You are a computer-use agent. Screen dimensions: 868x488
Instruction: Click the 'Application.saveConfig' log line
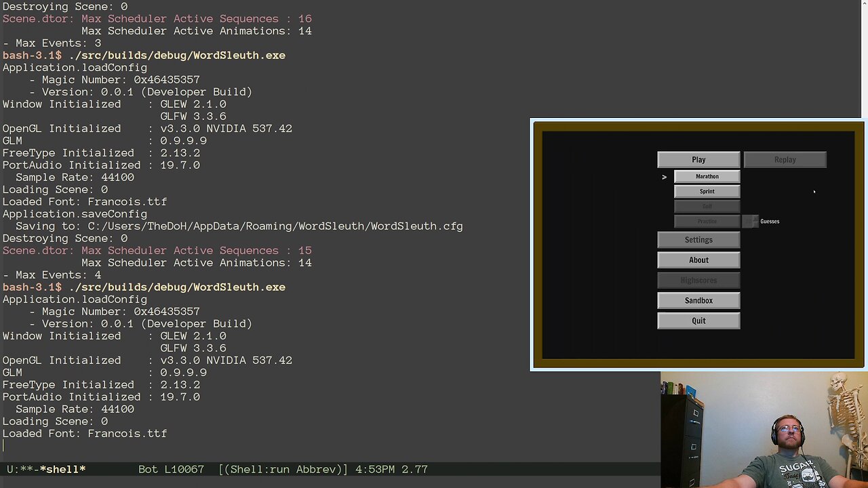point(75,214)
